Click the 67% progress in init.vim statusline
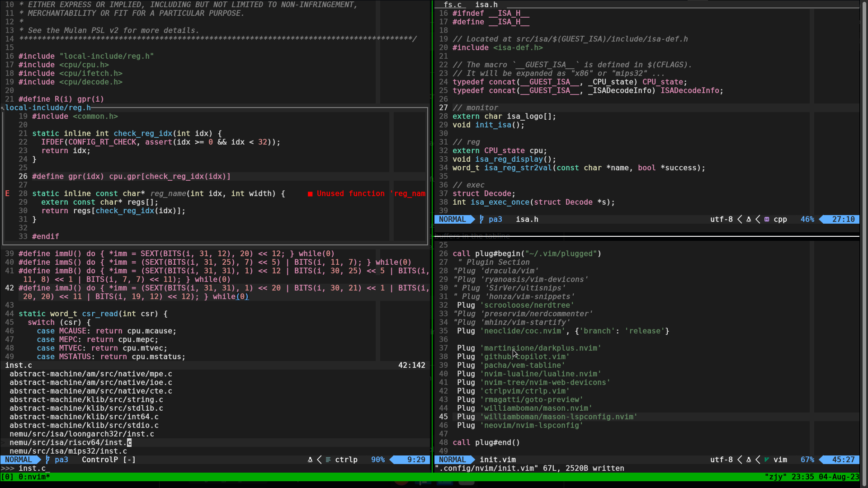 tap(807, 460)
